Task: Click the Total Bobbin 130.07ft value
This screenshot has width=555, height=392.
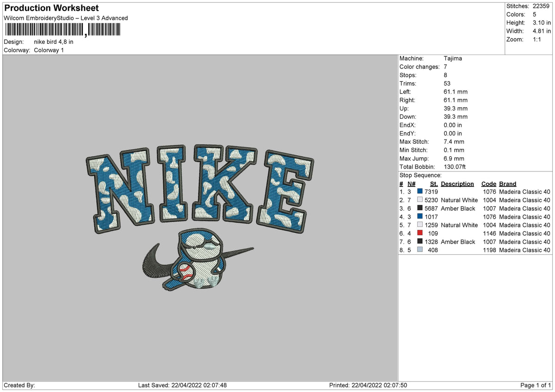Action: 455,166
